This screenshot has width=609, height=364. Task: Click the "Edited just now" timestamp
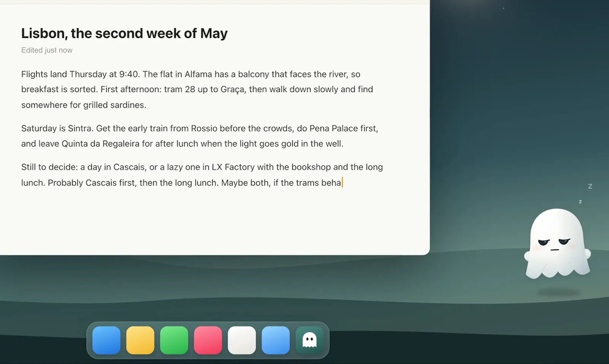pos(47,50)
